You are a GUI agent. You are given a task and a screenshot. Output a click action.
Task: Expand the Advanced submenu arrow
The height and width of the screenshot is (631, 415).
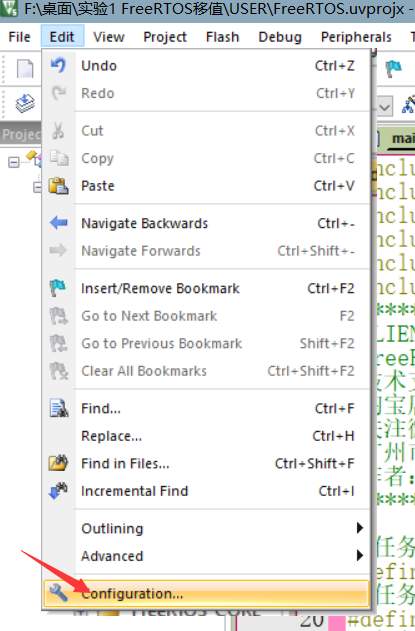click(360, 556)
